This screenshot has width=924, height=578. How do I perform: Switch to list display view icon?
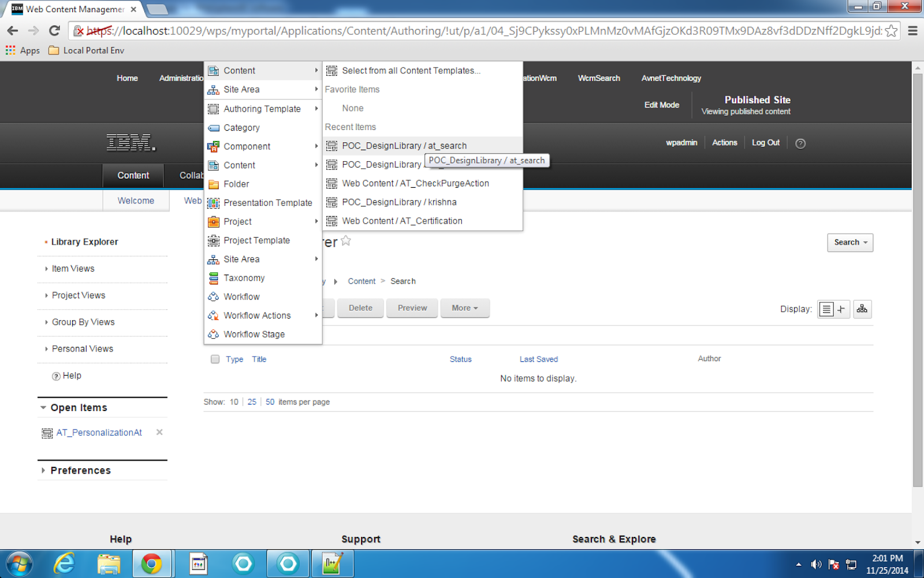826,309
